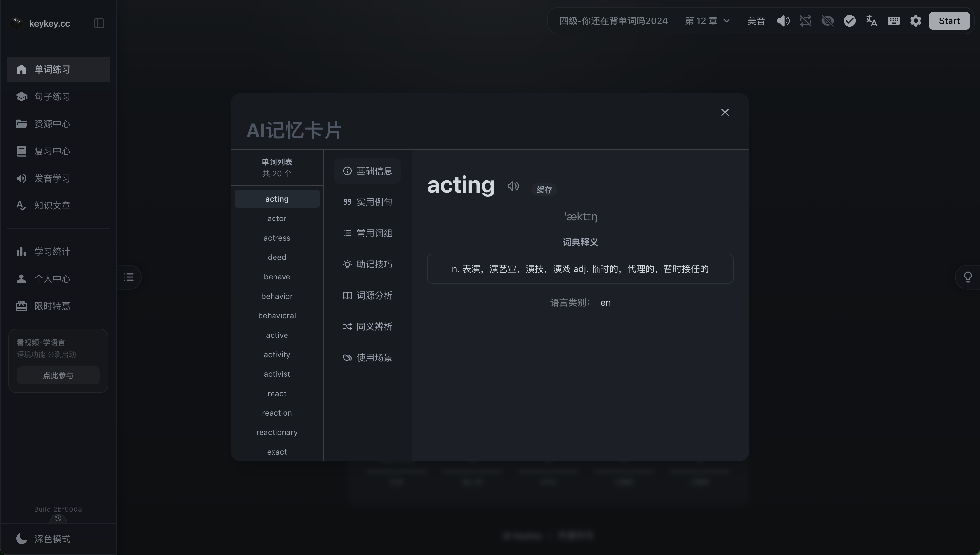Open the 助记技巧 mnemonic tips section

click(x=367, y=264)
